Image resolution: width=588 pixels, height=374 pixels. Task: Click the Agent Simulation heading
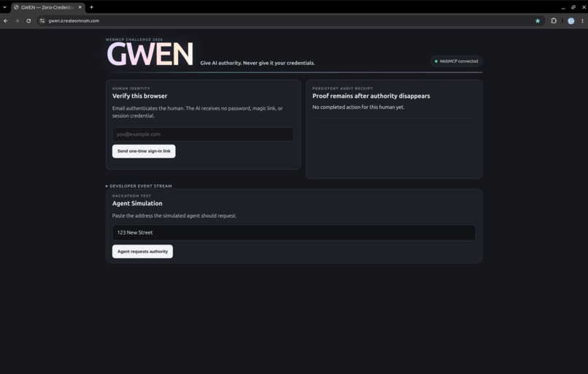pos(137,204)
